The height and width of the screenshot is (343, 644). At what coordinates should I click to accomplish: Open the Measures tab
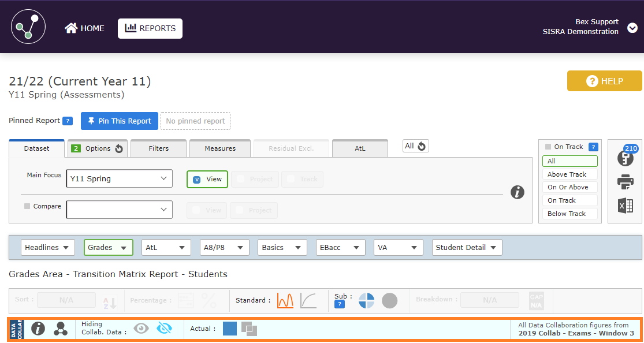pyautogui.click(x=220, y=148)
